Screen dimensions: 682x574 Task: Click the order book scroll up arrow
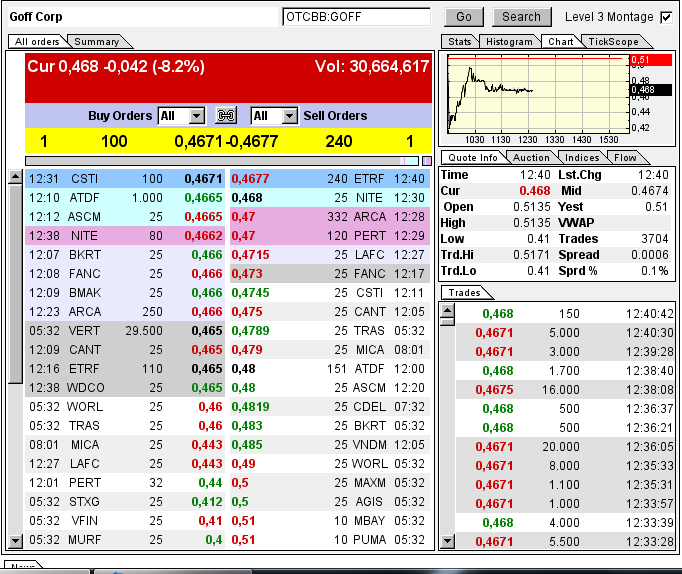[x=15, y=176]
